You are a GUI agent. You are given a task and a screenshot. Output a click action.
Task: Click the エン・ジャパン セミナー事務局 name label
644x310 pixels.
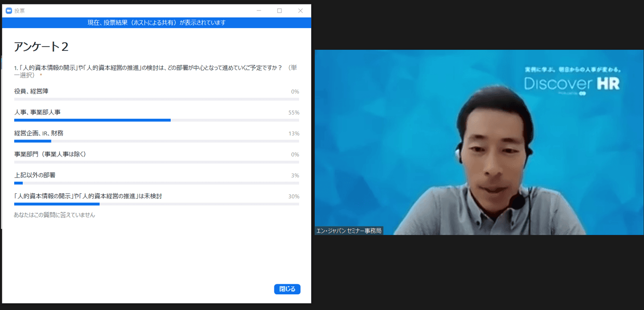[x=349, y=230]
